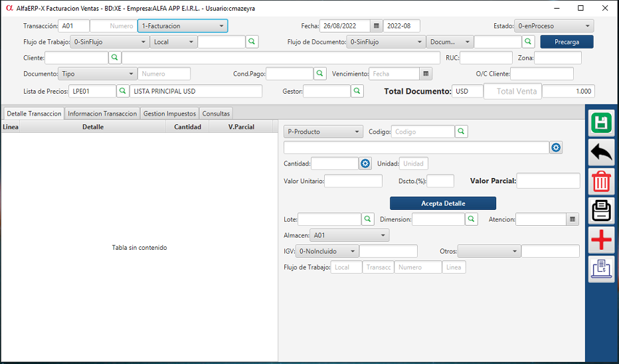Expand the P-Producto type dropdown
Viewport: 619px width, 364px height.
click(x=323, y=132)
